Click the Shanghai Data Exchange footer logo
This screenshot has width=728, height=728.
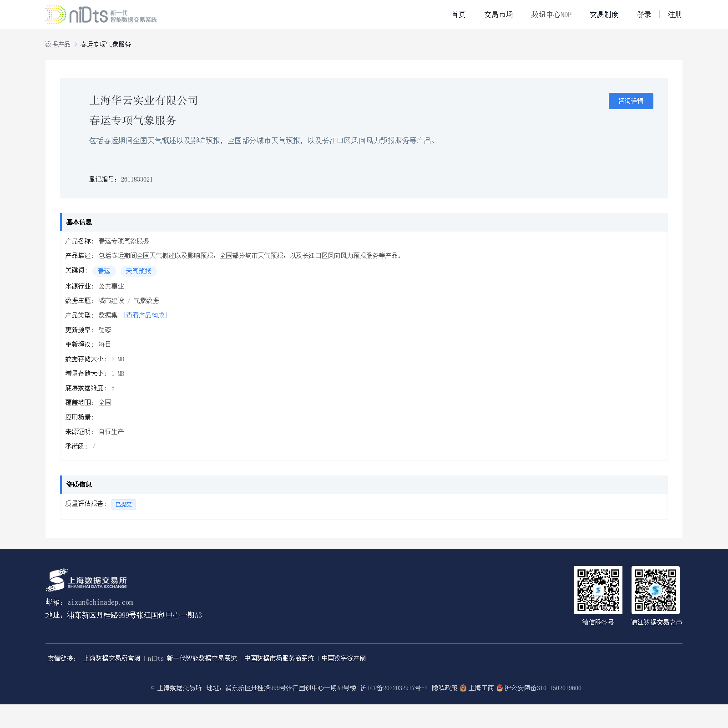[86, 580]
